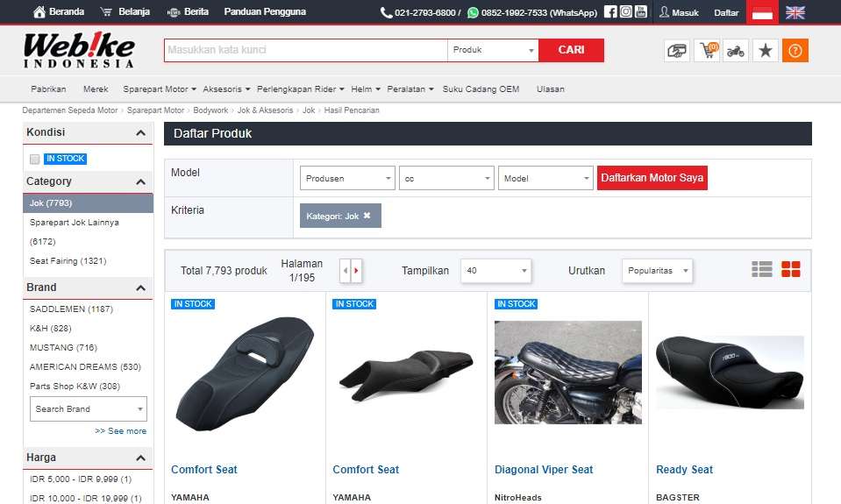Collapse the Category section
841x504 pixels.
point(140,181)
